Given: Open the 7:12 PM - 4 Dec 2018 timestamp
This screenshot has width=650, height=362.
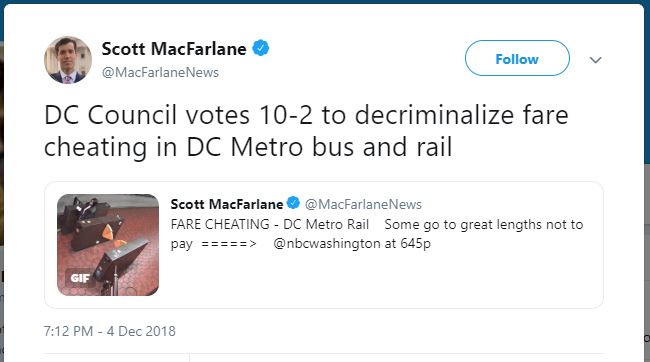Looking at the screenshot, I should [109, 331].
